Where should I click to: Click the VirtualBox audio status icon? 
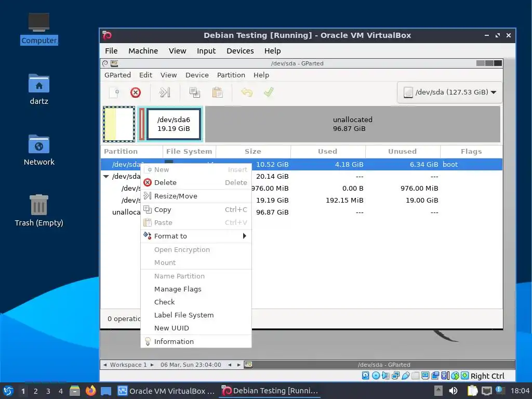tap(386, 376)
